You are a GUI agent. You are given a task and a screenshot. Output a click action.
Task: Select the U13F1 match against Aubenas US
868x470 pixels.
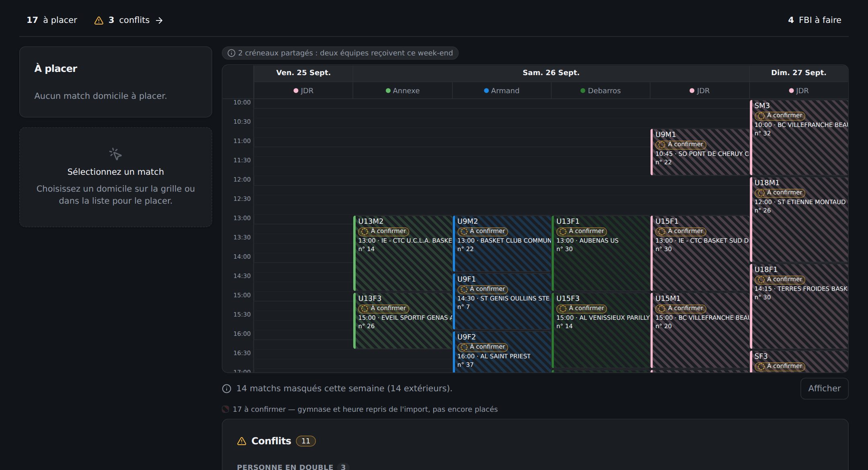coord(601,253)
